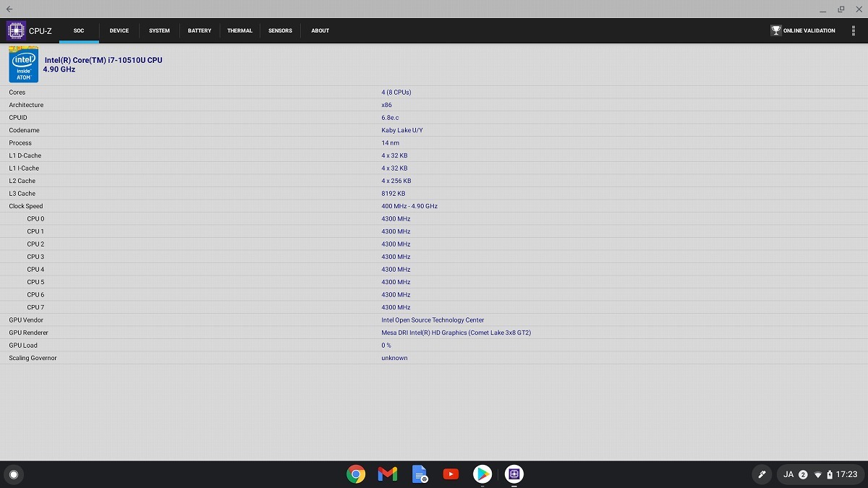Open YouTube from the shelf
This screenshot has width=868, height=488.
(x=451, y=474)
